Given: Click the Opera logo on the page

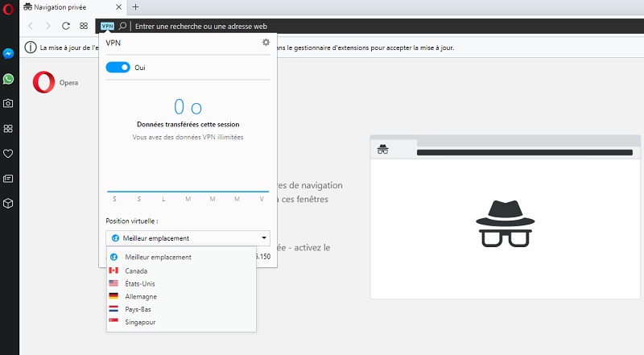Looking at the screenshot, I should [44, 82].
